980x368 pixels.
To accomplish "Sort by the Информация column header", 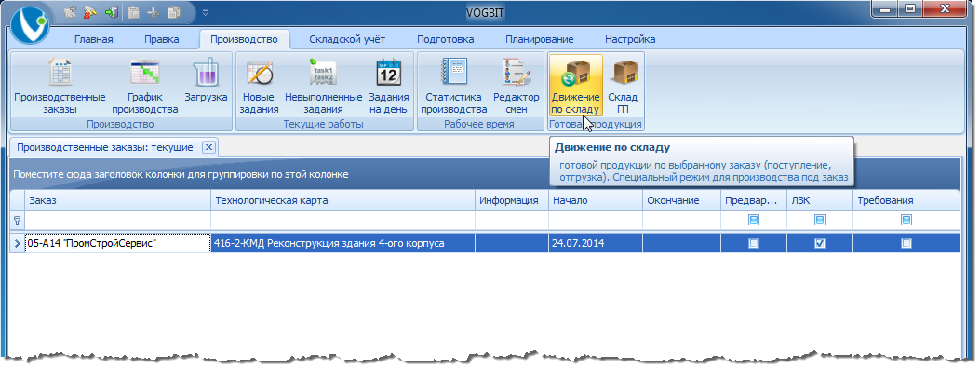I will (x=512, y=200).
